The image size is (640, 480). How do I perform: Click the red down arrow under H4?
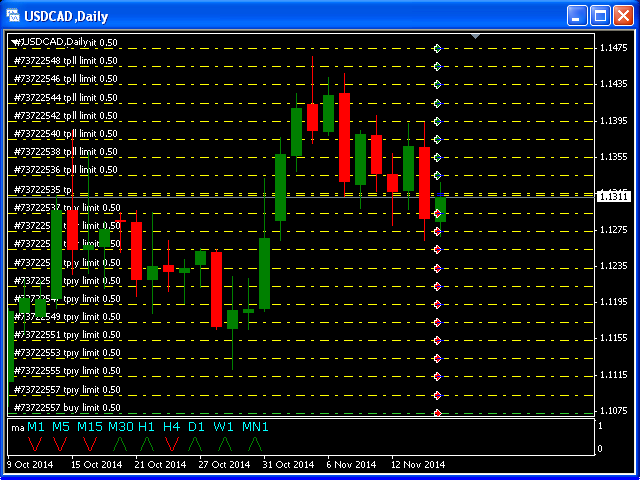click(171, 443)
